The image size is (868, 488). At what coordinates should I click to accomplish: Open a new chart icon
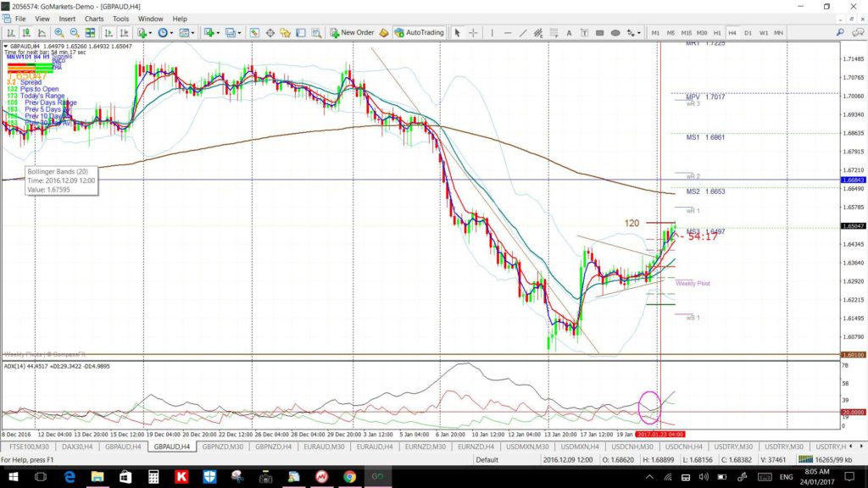pyautogui.click(x=209, y=33)
